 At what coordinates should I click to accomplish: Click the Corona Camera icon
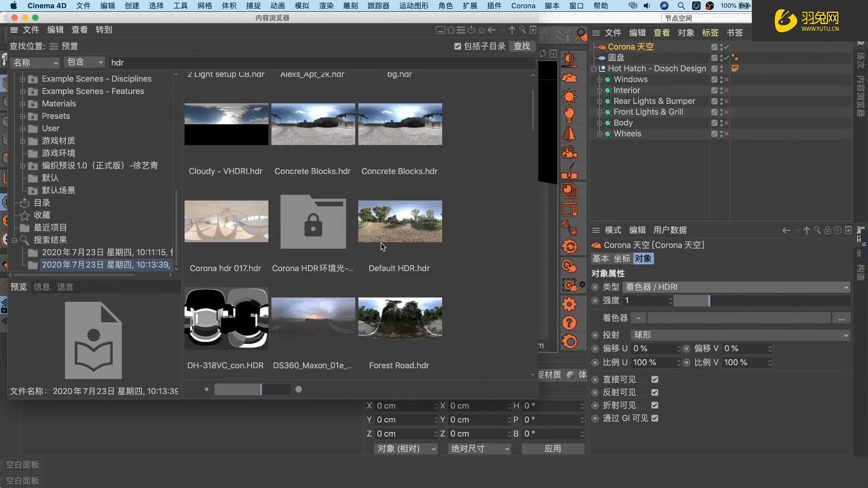click(x=569, y=152)
